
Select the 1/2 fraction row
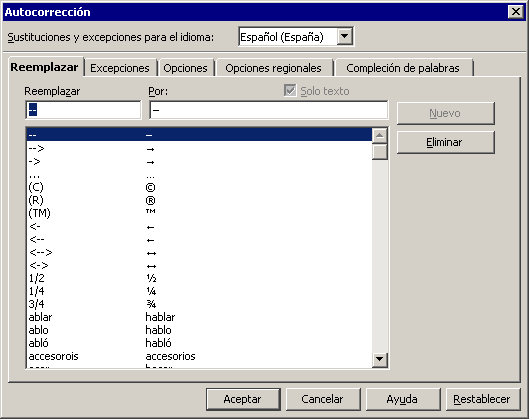click(199, 278)
